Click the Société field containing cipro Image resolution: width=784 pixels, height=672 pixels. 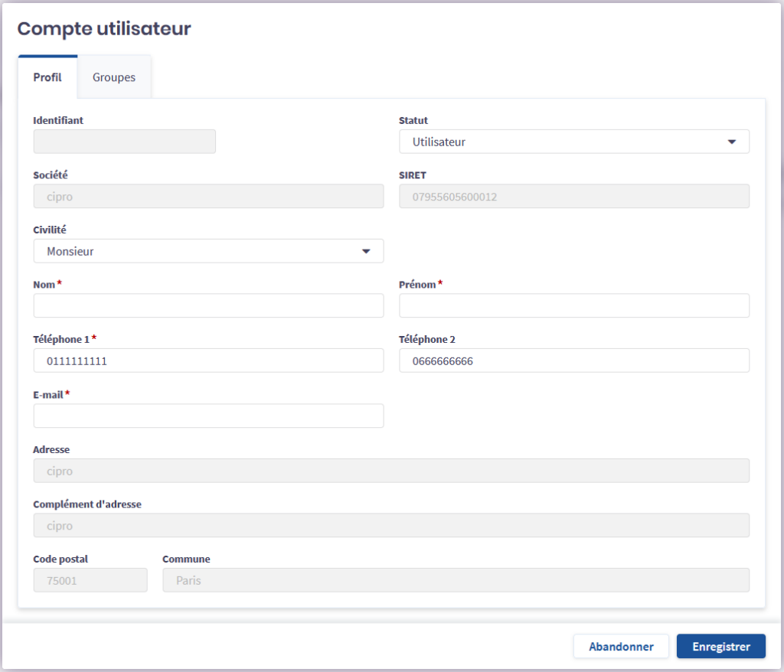(x=208, y=196)
